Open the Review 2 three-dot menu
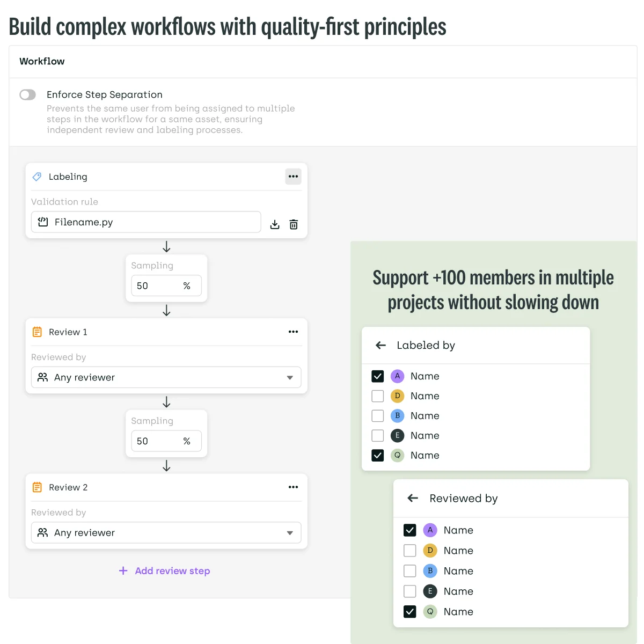Screen dimensions: 644x644 point(293,487)
